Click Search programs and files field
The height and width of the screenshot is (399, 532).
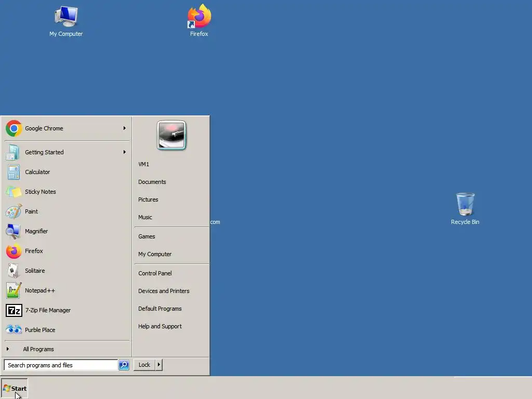(61, 365)
